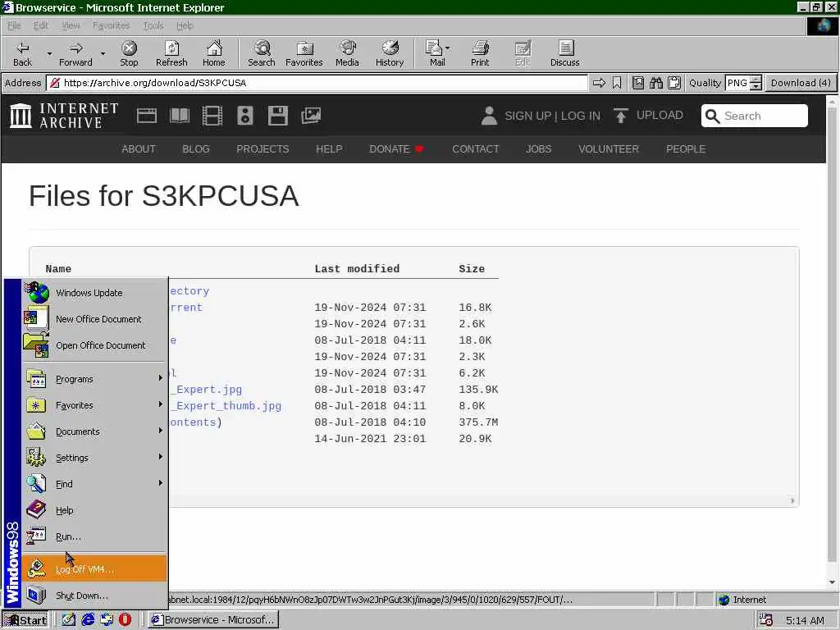Expand the Settings submenu
The image size is (840, 630).
94,458
